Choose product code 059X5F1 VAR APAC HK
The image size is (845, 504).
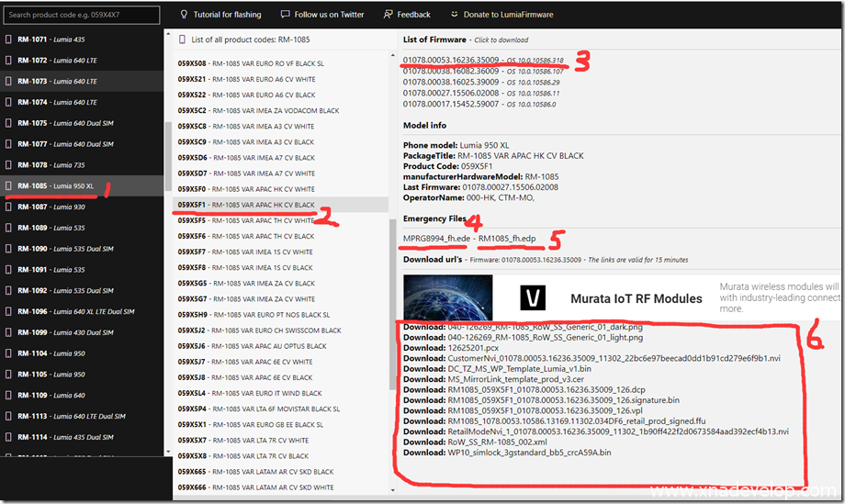coord(245,205)
